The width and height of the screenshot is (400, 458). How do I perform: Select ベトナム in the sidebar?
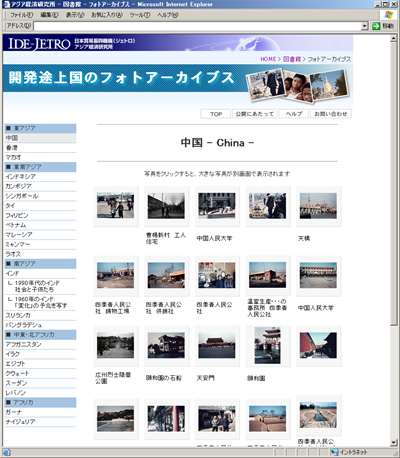pos(40,225)
